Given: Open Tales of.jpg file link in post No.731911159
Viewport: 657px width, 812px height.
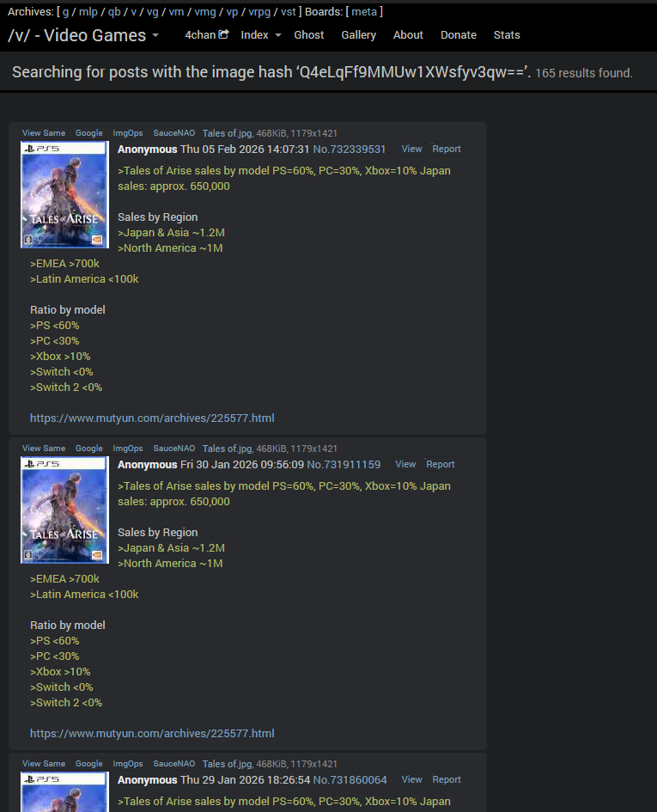Looking at the screenshot, I should coord(228,449).
